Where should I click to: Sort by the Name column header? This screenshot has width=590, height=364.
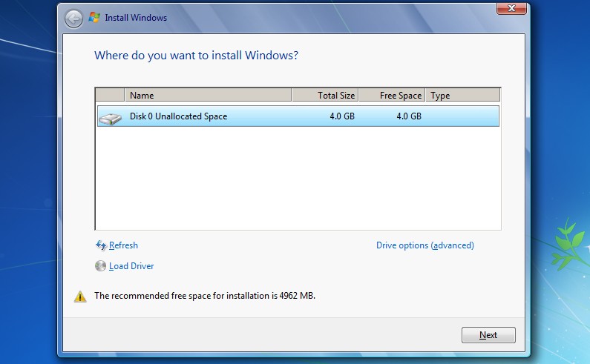pyautogui.click(x=208, y=95)
